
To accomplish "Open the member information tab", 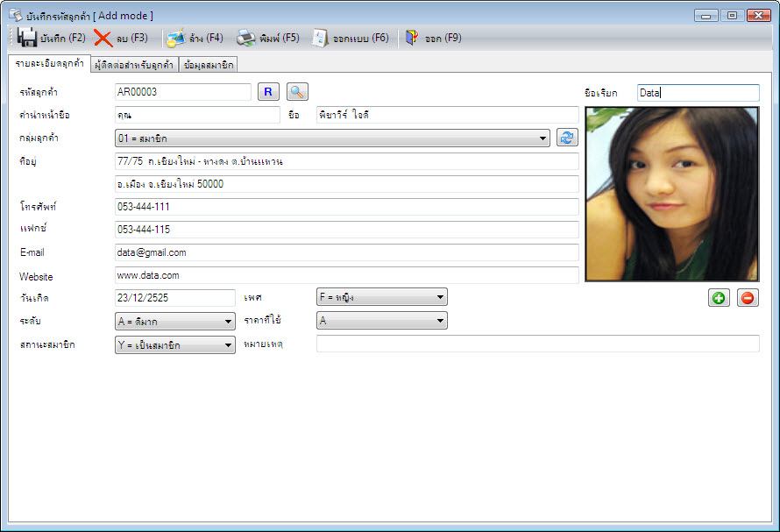I will pyautogui.click(x=208, y=65).
